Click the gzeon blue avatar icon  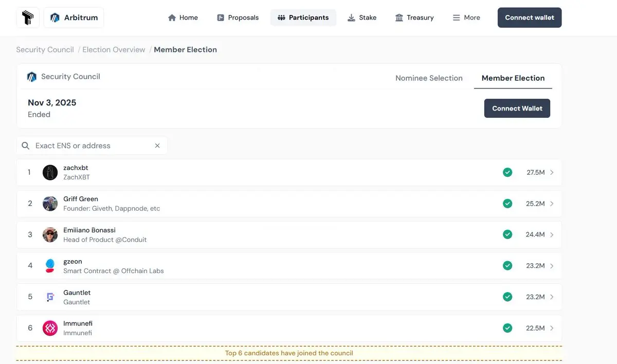(x=50, y=266)
